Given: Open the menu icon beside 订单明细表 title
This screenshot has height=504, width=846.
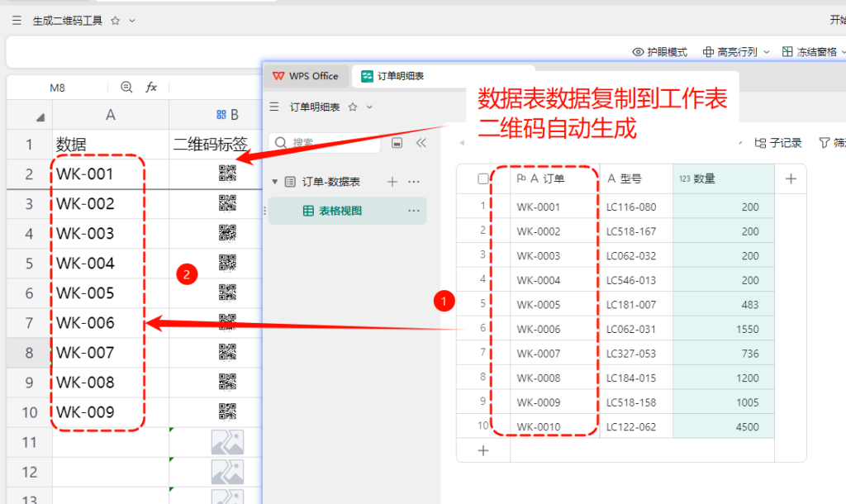Looking at the screenshot, I should 274,107.
